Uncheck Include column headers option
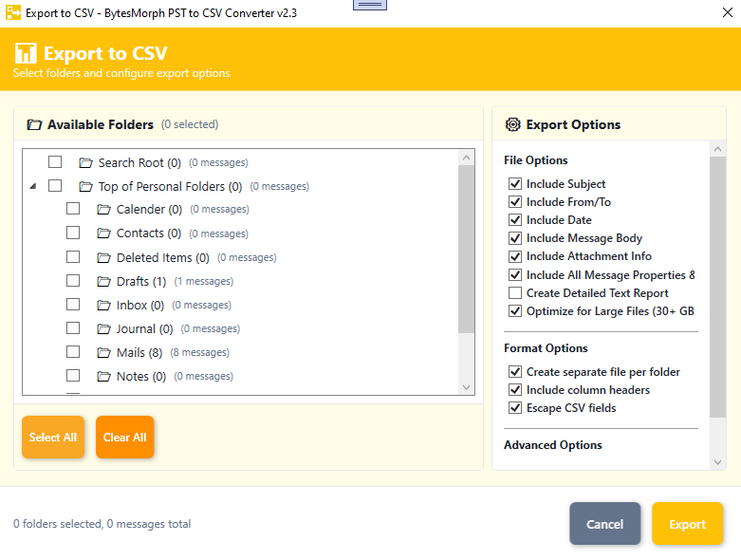Viewport: 741px width, 560px height. [515, 389]
